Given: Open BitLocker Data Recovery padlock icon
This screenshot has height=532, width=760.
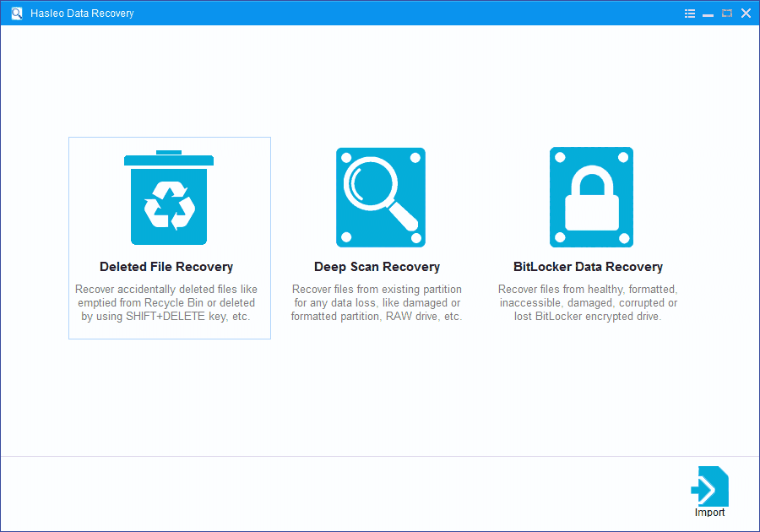Looking at the screenshot, I should 591,196.
